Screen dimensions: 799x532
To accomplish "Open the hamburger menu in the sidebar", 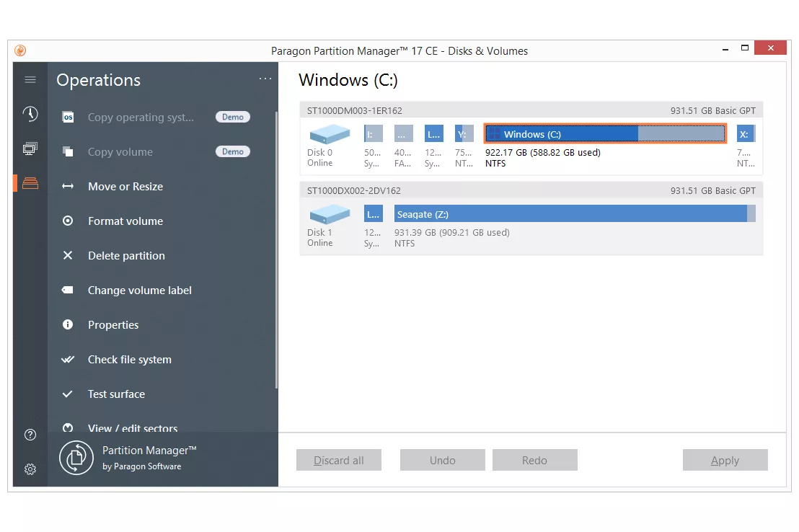I will pyautogui.click(x=30, y=79).
